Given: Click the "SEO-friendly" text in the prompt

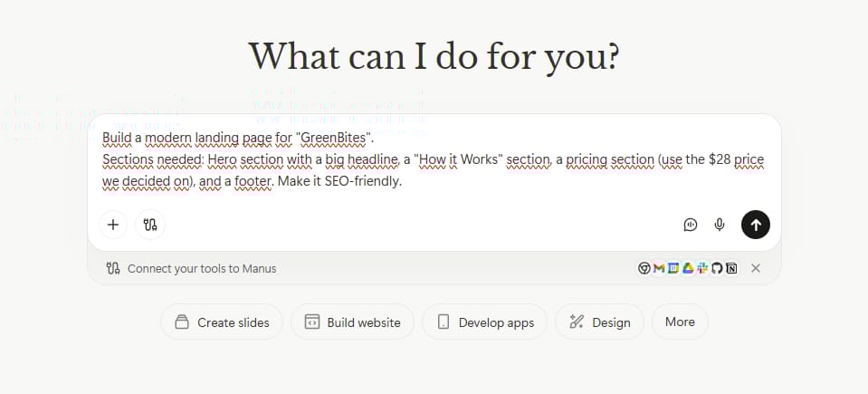Looking at the screenshot, I should point(361,180).
